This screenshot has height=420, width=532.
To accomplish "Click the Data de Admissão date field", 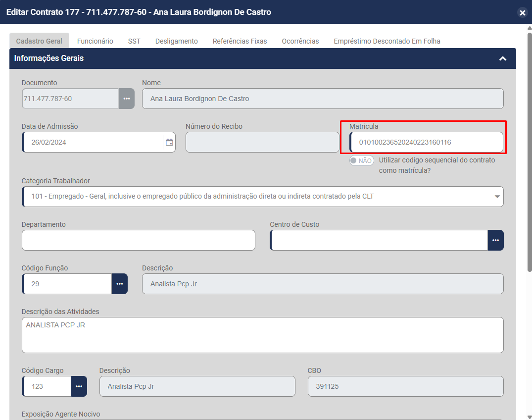I will 94,142.
